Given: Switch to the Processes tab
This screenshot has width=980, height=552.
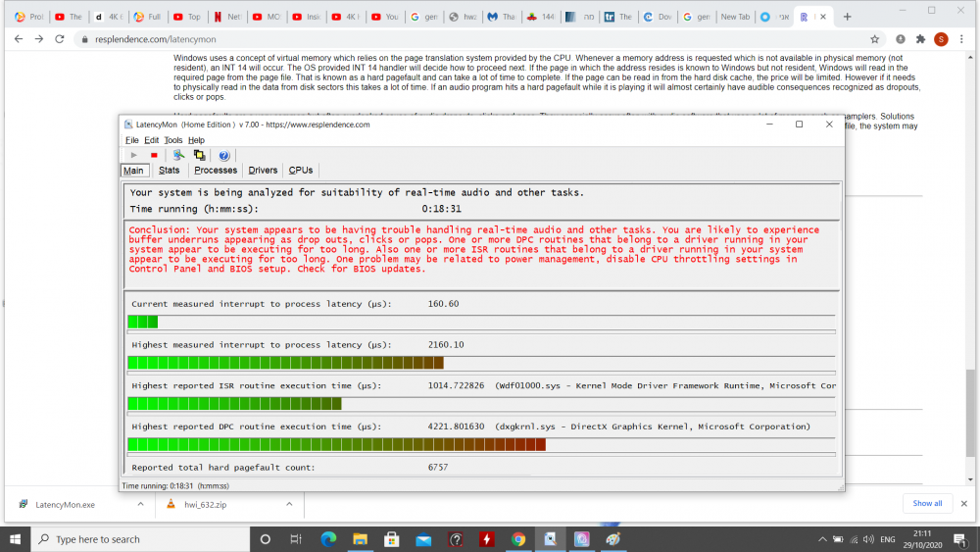Looking at the screenshot, I should (216, 170).
